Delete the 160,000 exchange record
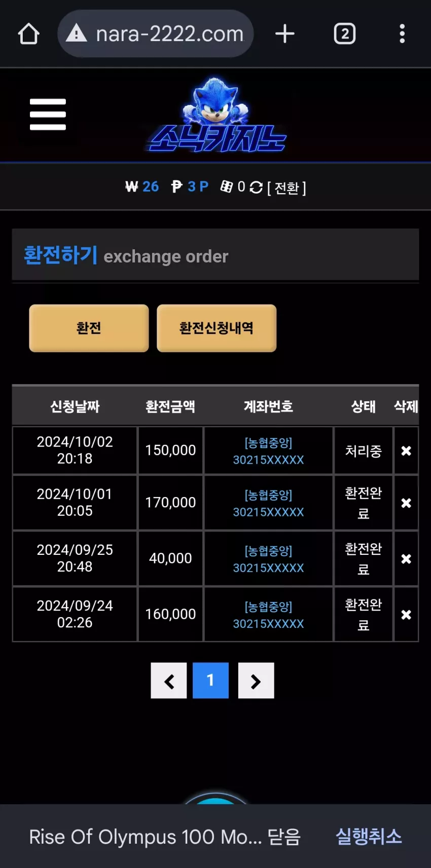Image resolution: width=431 pixels, height=868 pixels. [406, 615]
